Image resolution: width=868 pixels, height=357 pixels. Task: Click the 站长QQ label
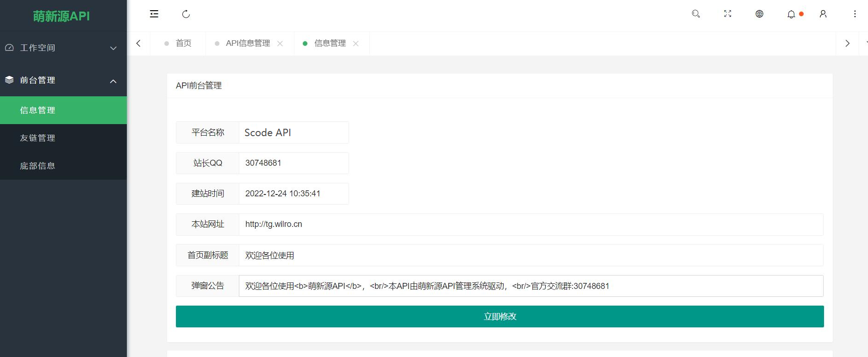point(208,163)
